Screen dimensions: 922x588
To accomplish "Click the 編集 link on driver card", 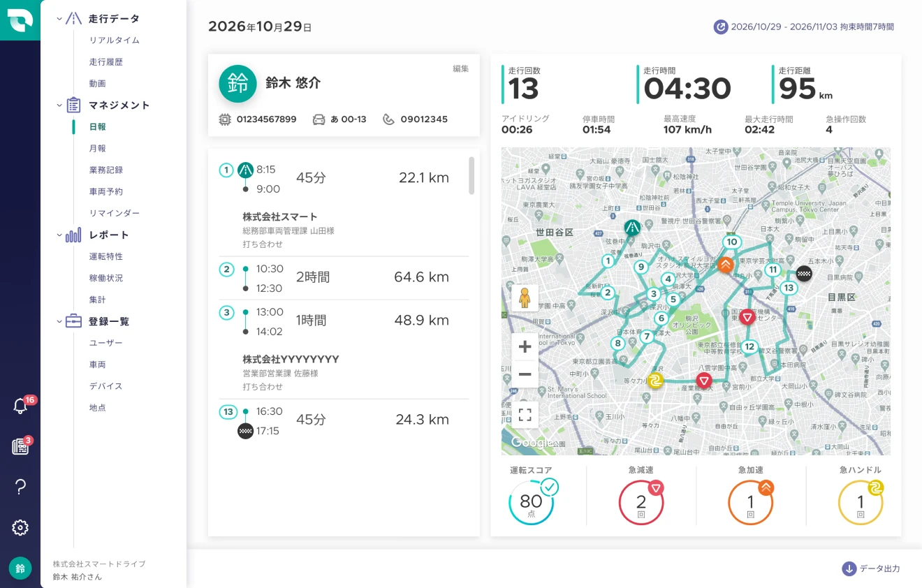I will pos(460,68).
